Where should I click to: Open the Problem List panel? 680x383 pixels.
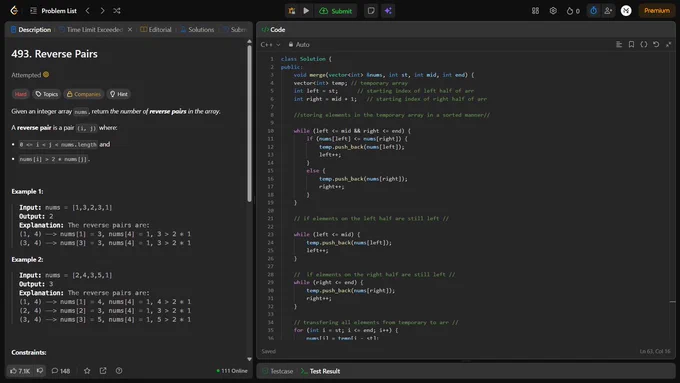pyautogui.click(x=53, y=11)
